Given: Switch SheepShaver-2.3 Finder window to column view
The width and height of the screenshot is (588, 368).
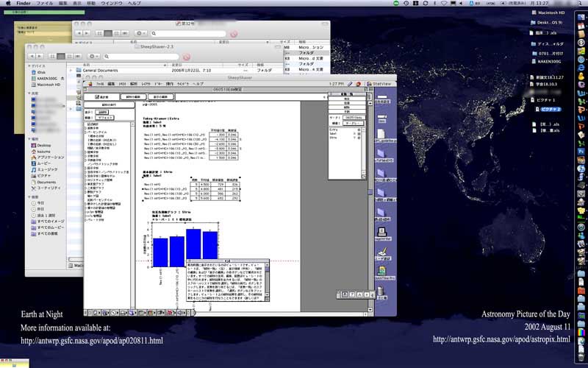Looking at the screenshot, I should pyautogui.click(x=69, y=56).
